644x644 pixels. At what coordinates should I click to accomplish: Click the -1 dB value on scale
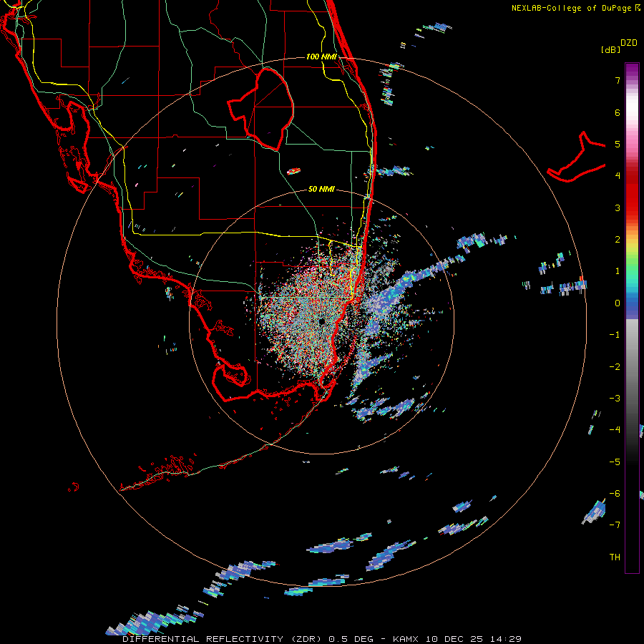(615, 335)
